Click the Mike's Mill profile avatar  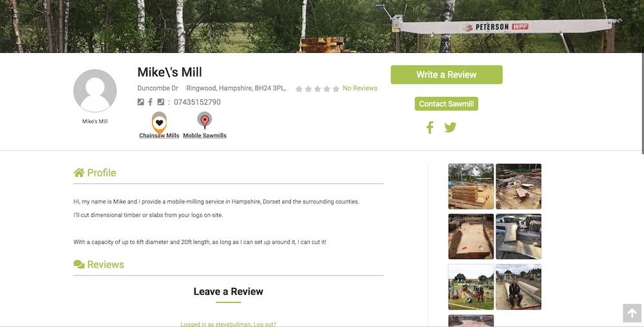point(95,91)
